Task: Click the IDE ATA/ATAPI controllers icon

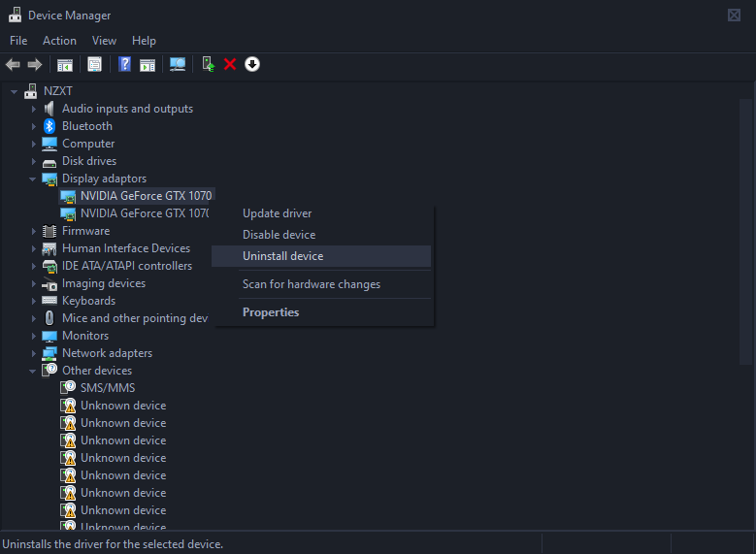Action: click(x=49, y=266)
